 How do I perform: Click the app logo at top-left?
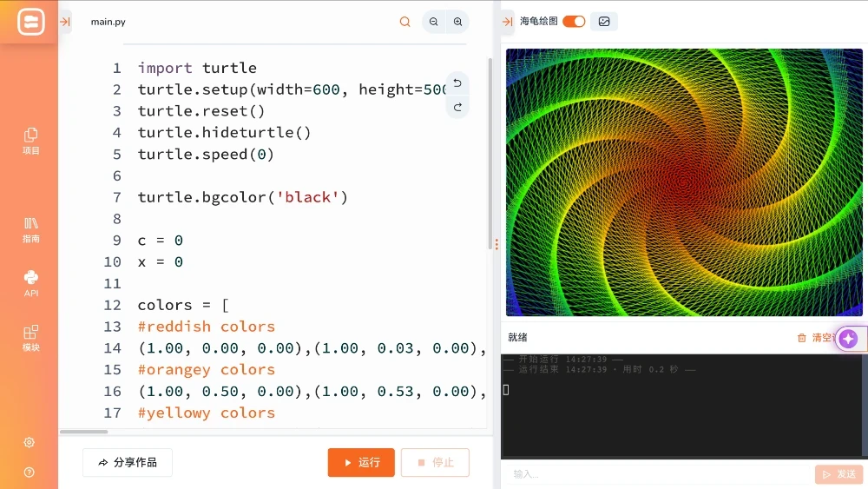point(31,23)
